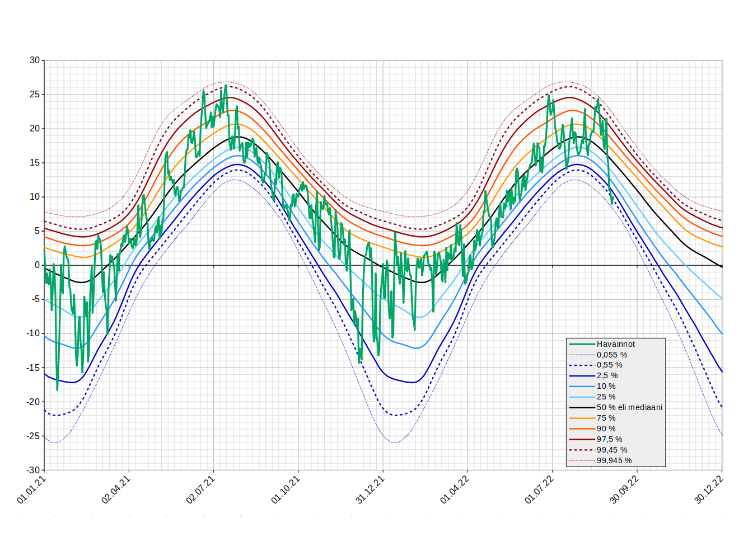Screen dimensions: 748x560
Task: Click the 50 % eli mediaani legend entry
Action: click(629, 408)
